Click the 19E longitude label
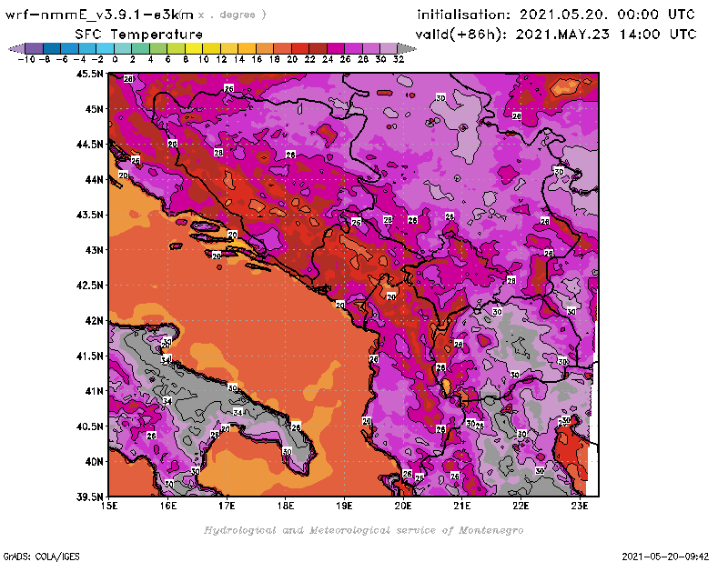Viewport: 728px width, 562px height. [x=344, y=506]
